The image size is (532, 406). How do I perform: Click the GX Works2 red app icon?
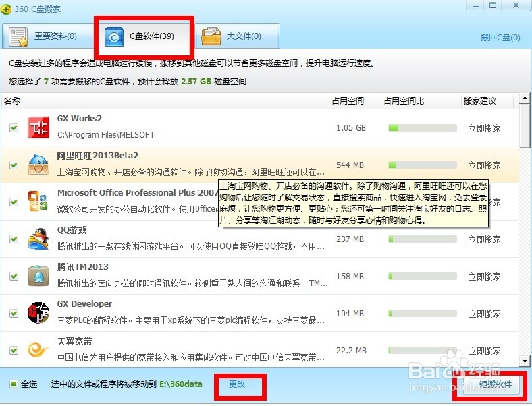coord(38,127)
